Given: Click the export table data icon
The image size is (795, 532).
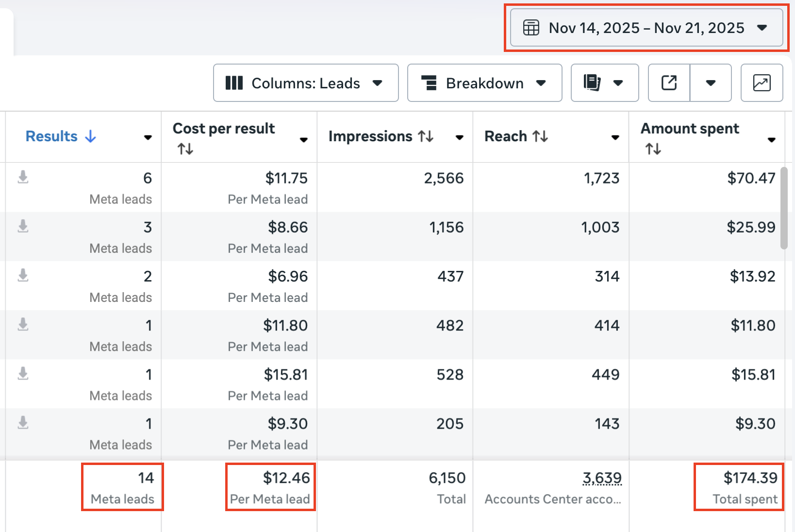Looking at the screenshot, I should click(x=669, y=83).
